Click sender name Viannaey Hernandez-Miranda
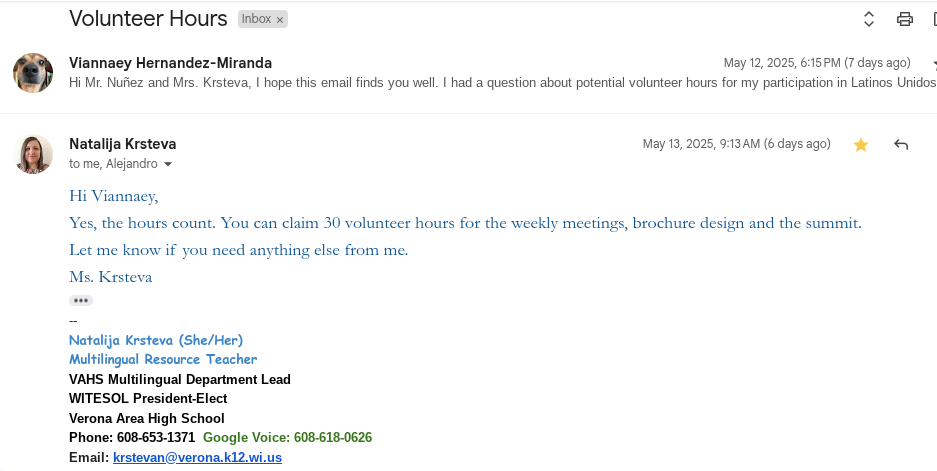 [x=170, y=63]
